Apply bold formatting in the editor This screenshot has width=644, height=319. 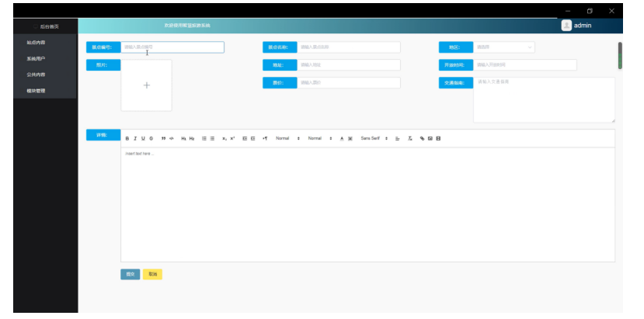pyautogui.click(x=127, y=139)
